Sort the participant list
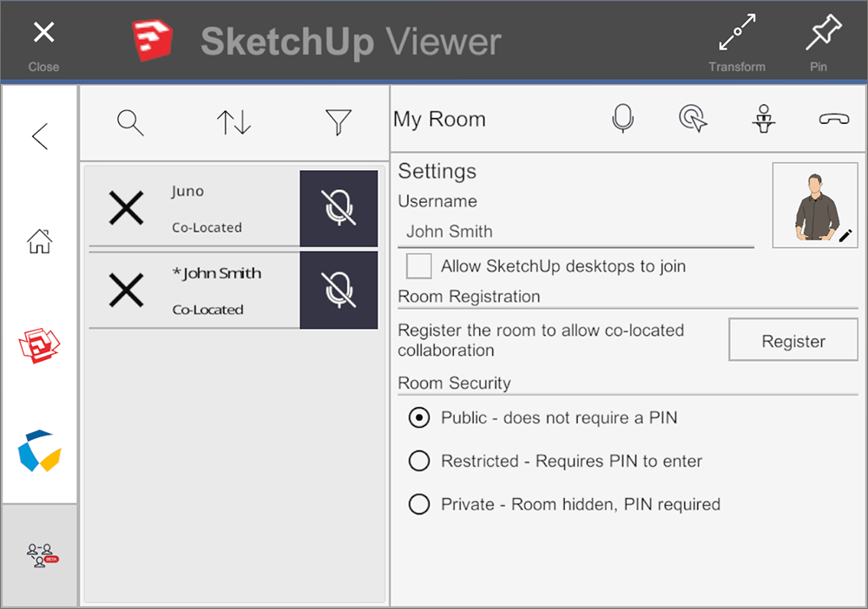The image size is (868, 609). coord(233,122)
